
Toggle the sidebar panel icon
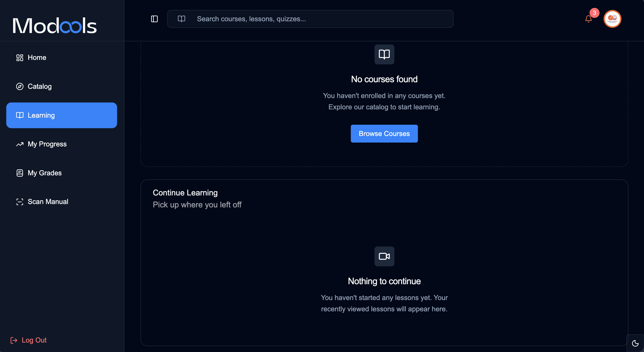click(154, 19)
